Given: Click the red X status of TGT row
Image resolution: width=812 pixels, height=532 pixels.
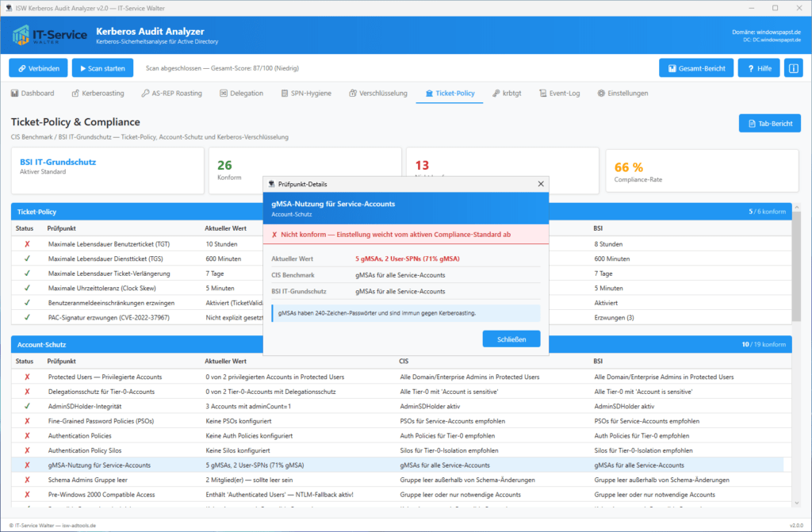Looking at the screenshot, I should tap(27, 244).
